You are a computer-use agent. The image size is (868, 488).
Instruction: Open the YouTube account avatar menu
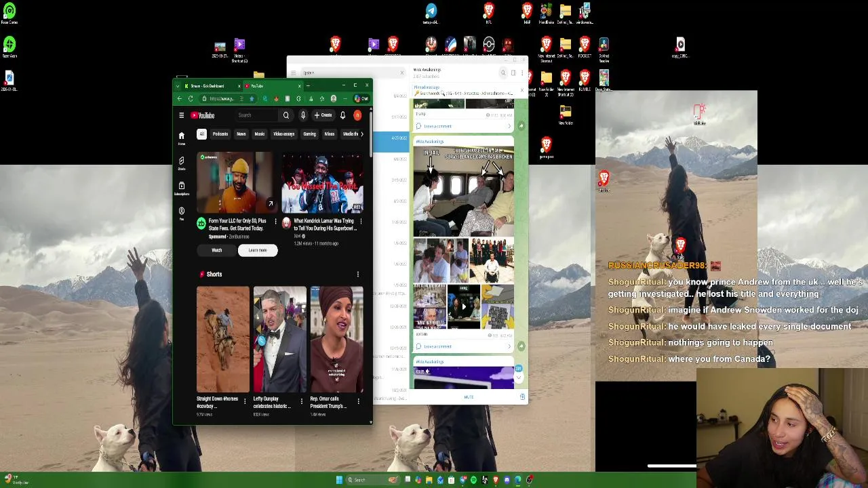pos(357,115)
